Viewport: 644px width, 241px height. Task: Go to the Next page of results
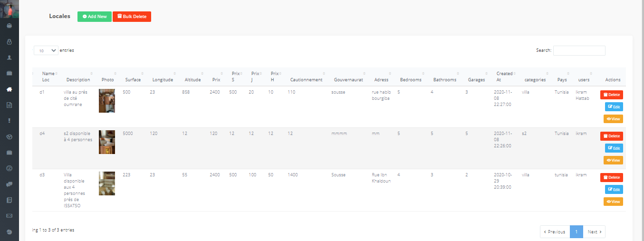(x=594, y=232)
